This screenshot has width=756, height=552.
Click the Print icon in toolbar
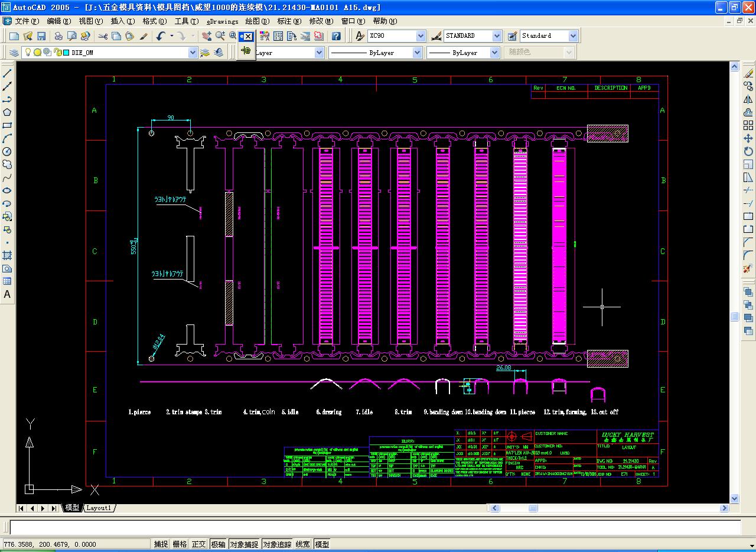click(x=58, y=36)
